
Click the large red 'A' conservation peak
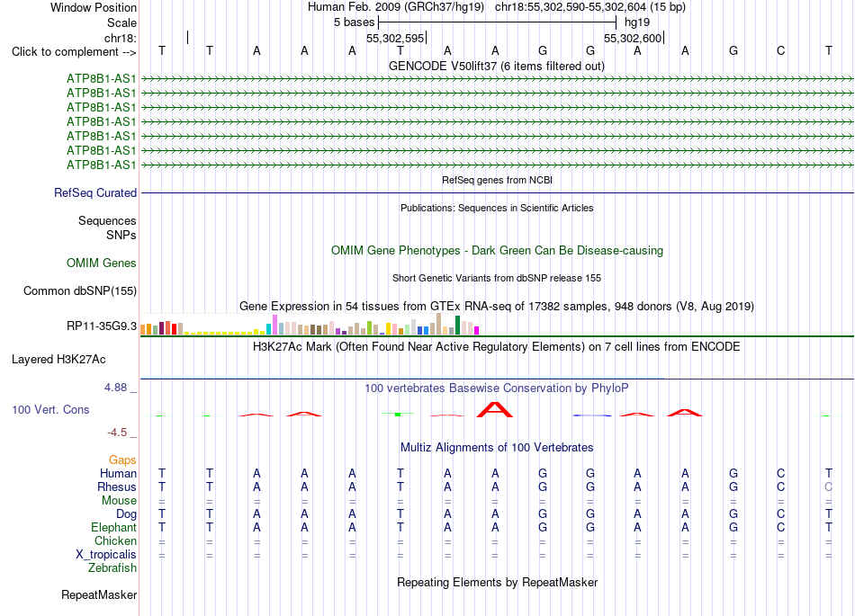(495, 409)
